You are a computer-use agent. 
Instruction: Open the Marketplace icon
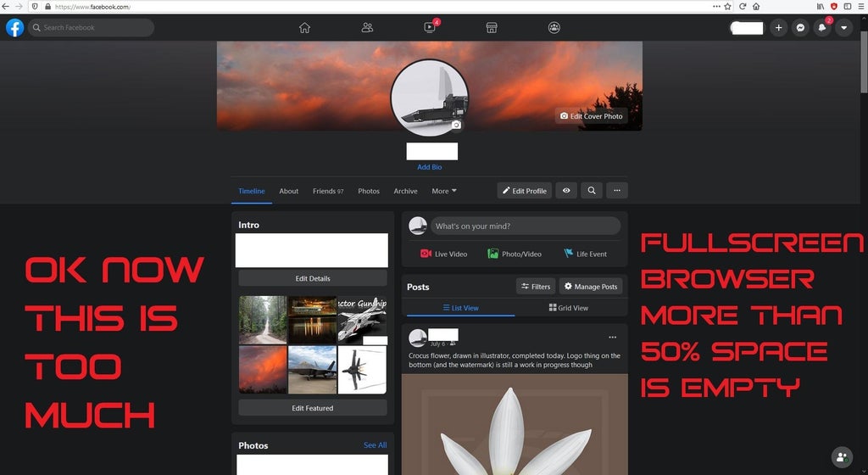[492, 28]
